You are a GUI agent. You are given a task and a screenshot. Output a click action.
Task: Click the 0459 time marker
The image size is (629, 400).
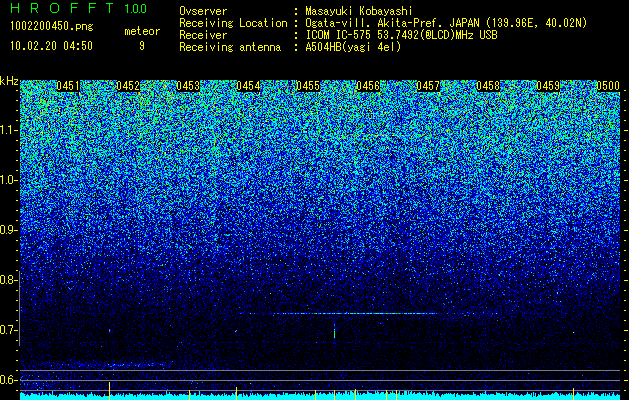coord(548,86)
